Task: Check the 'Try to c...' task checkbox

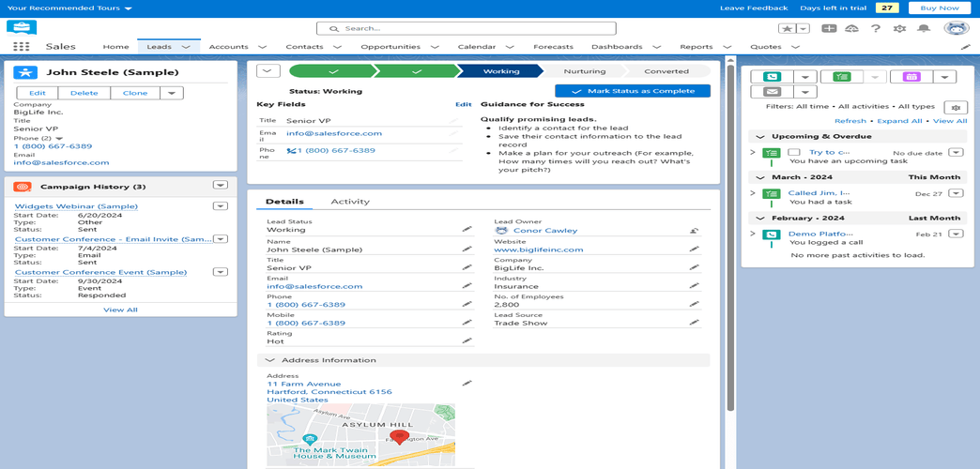Action: [x=794, y=152]
